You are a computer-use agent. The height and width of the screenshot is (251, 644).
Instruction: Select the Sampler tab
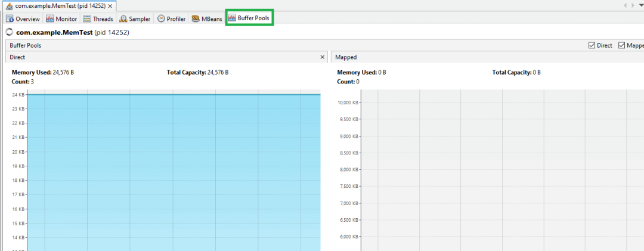point(135,19)
